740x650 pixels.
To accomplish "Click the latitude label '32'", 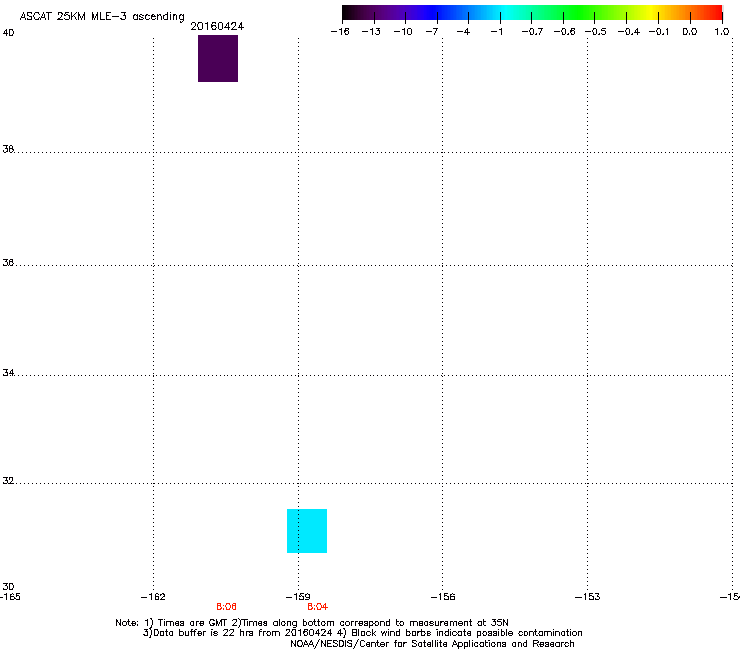I will click(x=8, y=481).
